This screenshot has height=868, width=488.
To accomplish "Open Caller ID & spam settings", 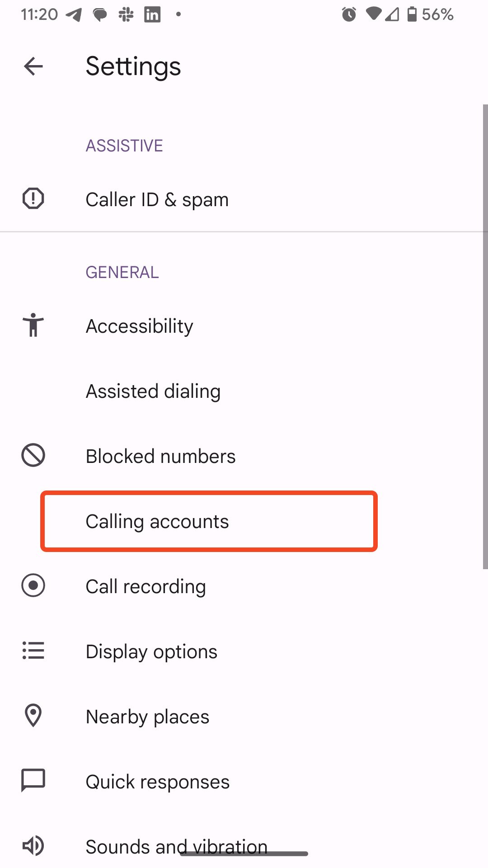I will [x=157, y=199].
